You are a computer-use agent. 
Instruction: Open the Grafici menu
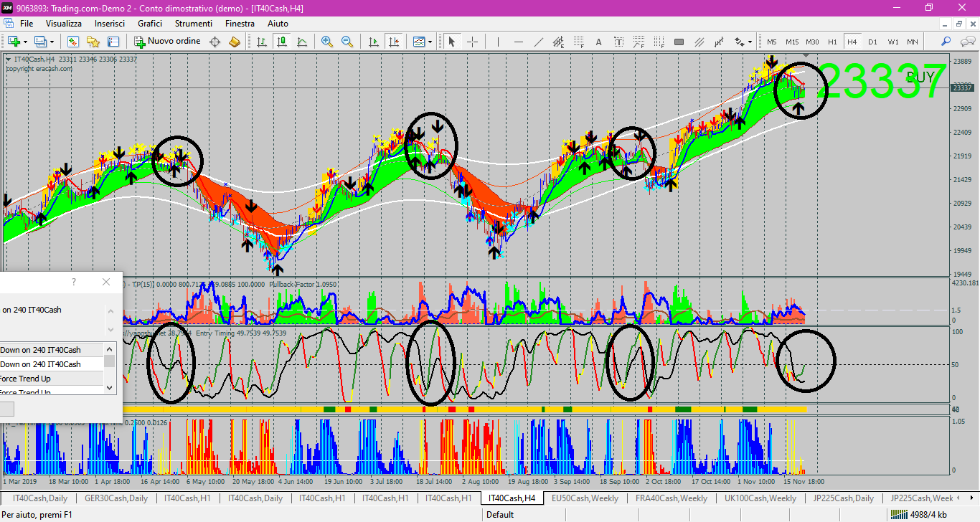150,24
